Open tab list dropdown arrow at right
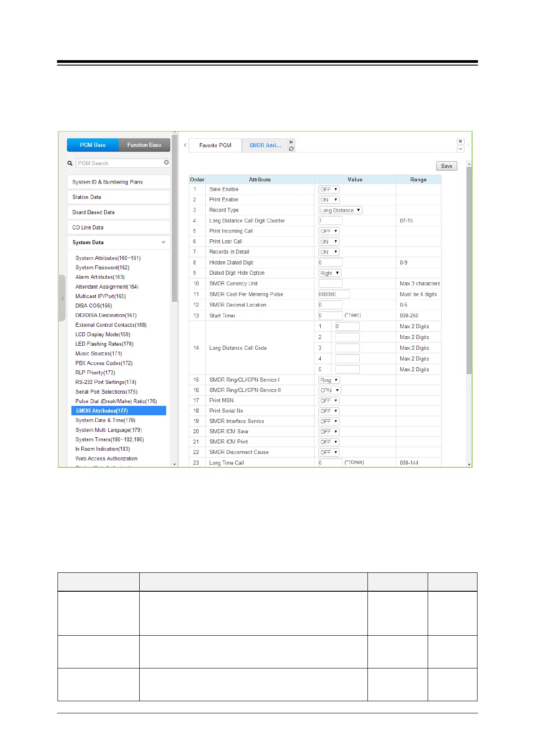 point(460,149)
